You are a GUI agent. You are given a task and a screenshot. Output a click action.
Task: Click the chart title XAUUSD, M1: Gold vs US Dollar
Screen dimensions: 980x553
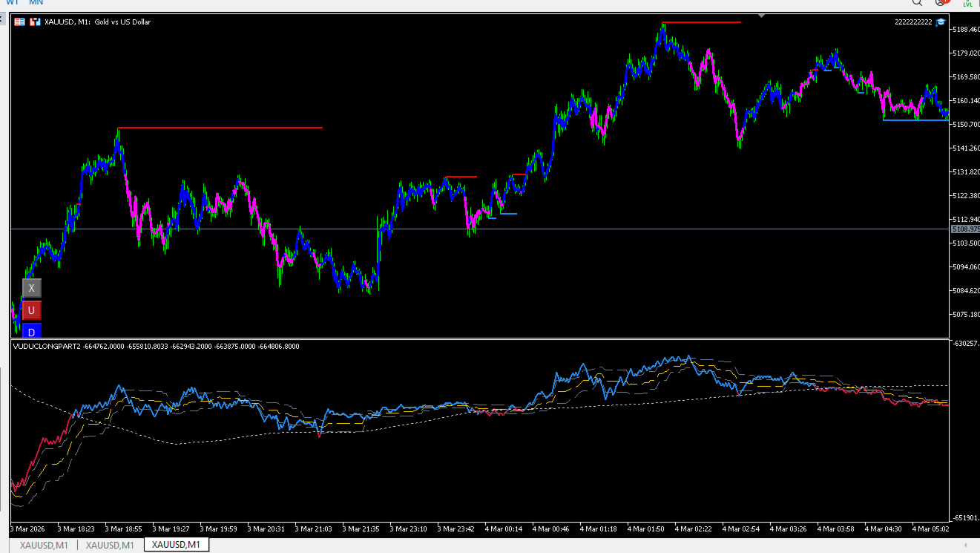coord(97,22)
